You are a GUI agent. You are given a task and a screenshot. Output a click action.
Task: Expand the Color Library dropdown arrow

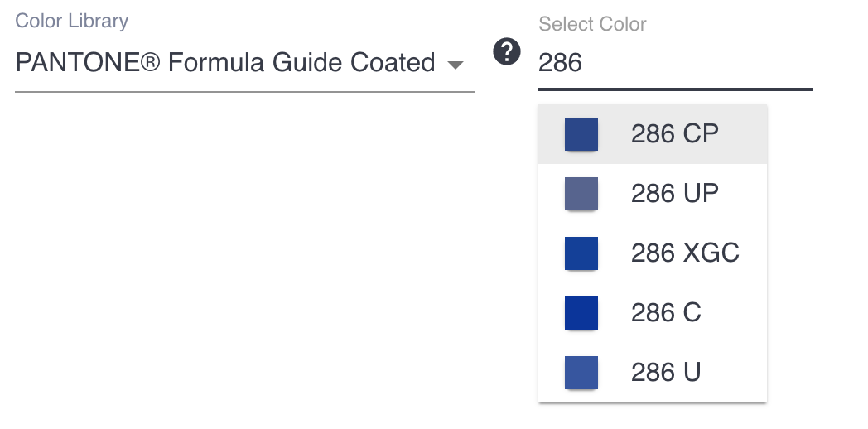pos(455,65)
